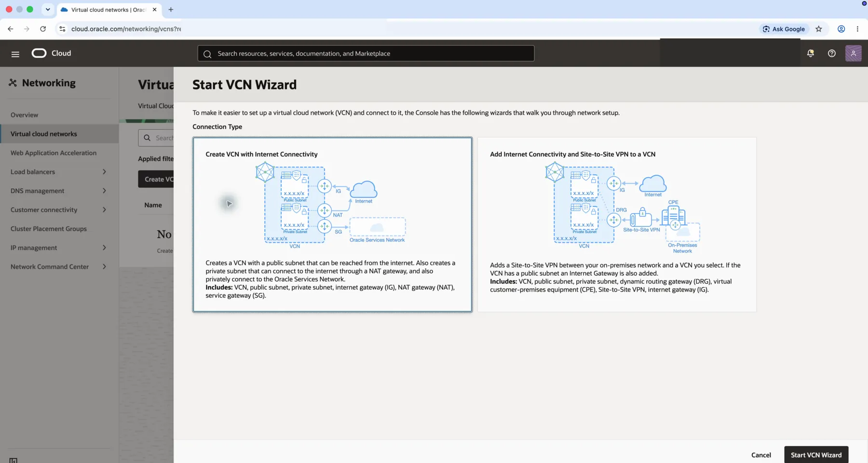868x463 pixels.
Task: Click the global search resources field
Action: click(366, 53)
